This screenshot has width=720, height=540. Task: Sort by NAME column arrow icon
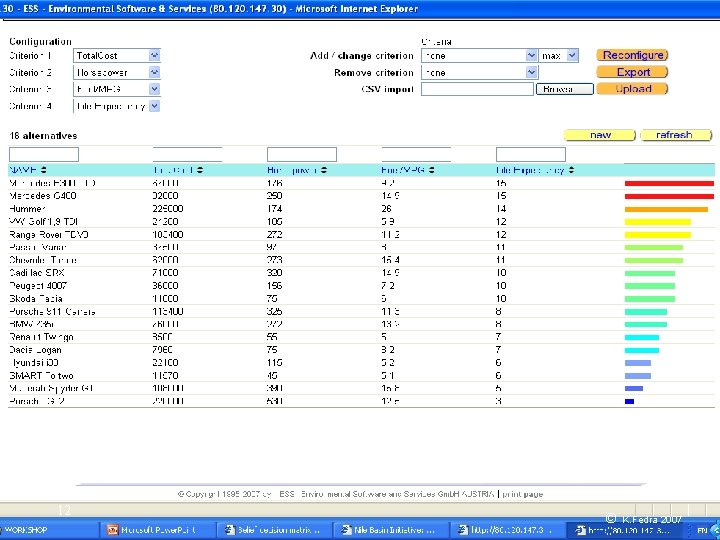(44, 170)
